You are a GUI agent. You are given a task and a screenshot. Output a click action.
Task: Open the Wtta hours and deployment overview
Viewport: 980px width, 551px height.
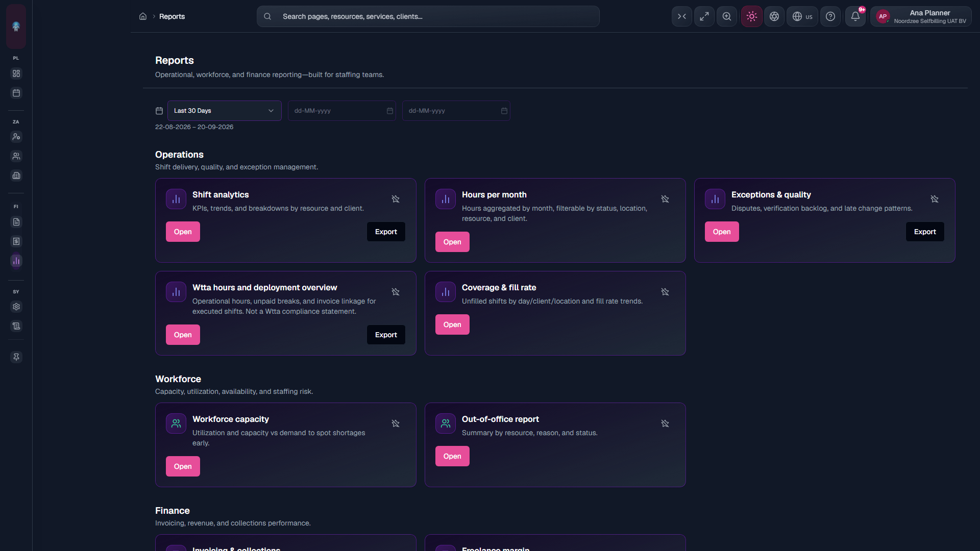click(x=183, y=335)
